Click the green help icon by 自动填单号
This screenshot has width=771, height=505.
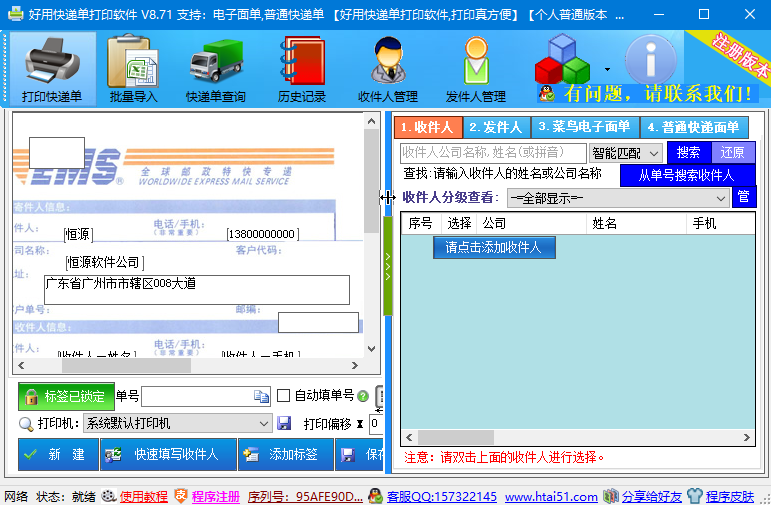[x=363, y=396]
